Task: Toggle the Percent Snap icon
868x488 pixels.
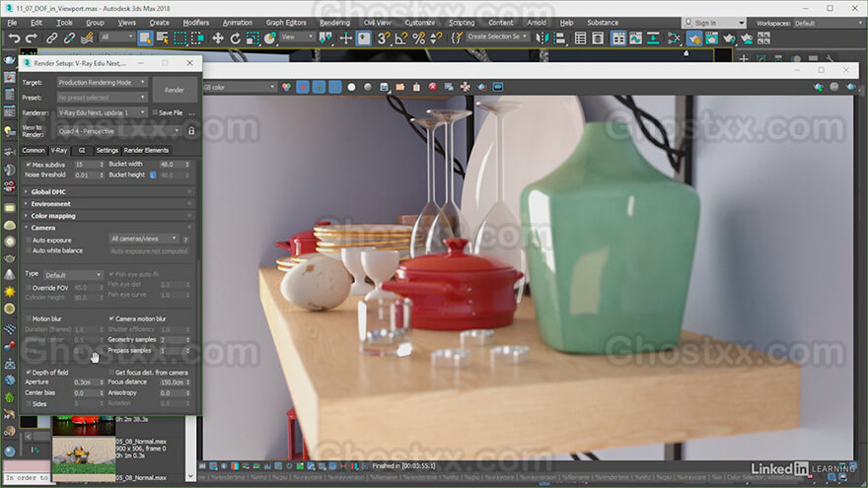Action: (418, 38)
